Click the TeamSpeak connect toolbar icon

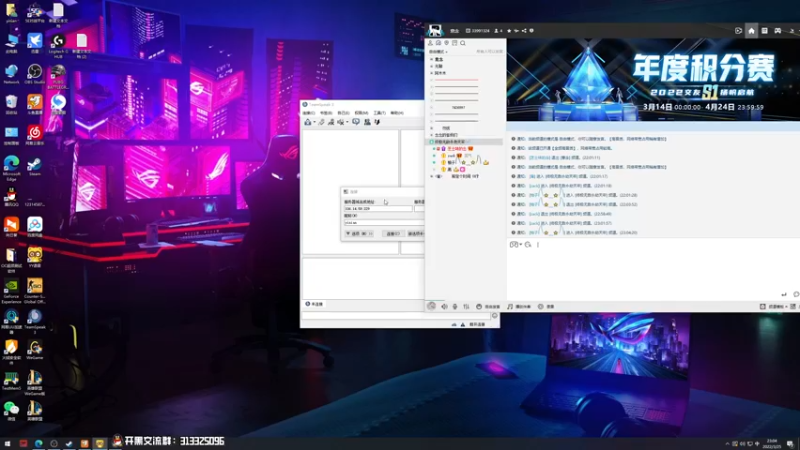click(x=308, y=122)
